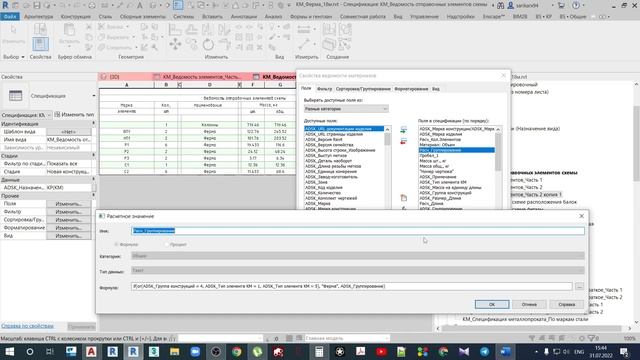Image resolution: width=640 pixels, height=360 pixels.
Task: Click the Save icon in quick access toolbar
Action: (37, 5)
